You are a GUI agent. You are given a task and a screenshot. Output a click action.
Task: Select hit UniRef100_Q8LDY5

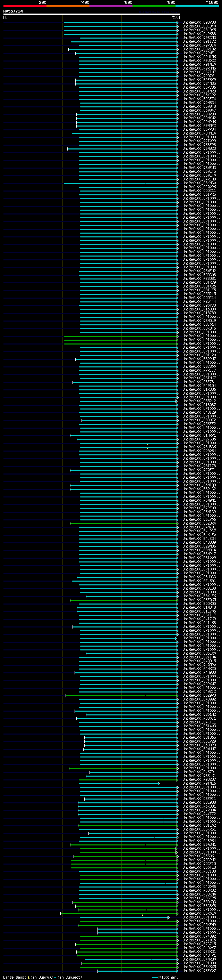(x=199, y=30)
